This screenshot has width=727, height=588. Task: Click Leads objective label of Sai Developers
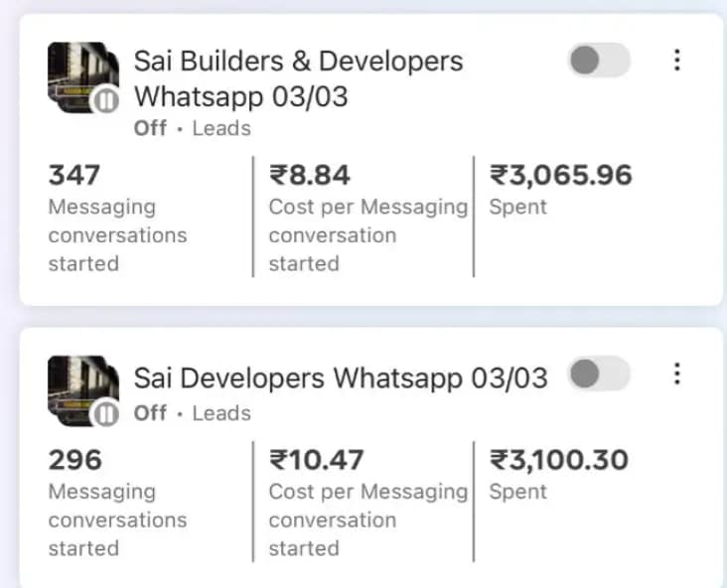point(221,412)
